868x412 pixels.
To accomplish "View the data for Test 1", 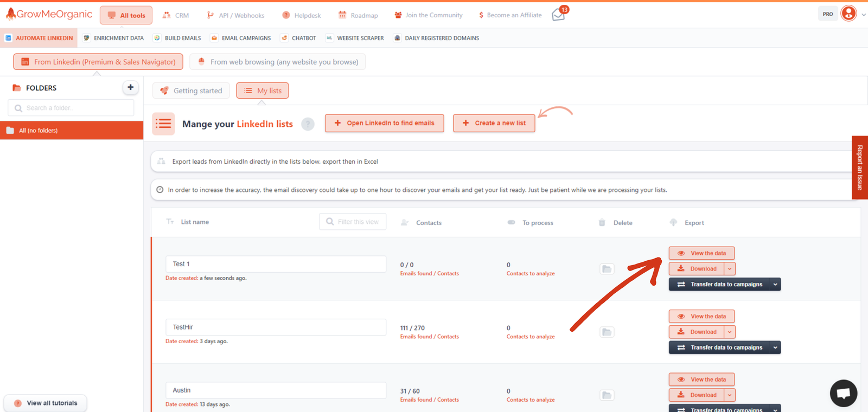I will click(x=701, y=253).
